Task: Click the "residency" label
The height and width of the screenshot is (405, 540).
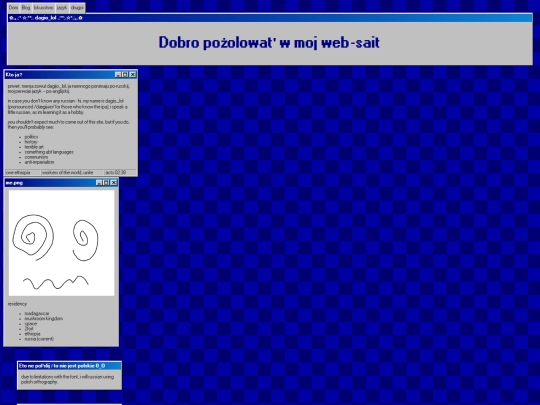Action: 17,304
